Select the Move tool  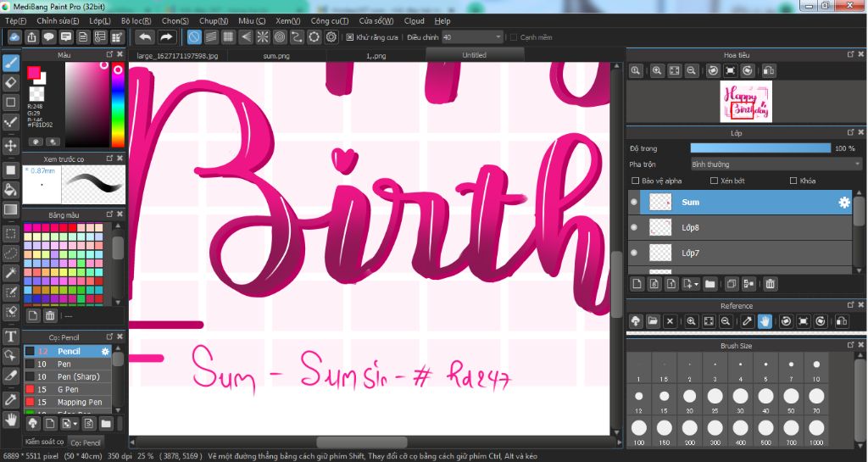point(10,146)
